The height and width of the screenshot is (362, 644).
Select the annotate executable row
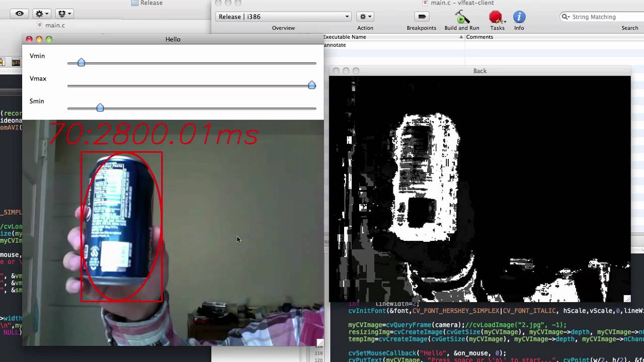(x=483, y=45)
